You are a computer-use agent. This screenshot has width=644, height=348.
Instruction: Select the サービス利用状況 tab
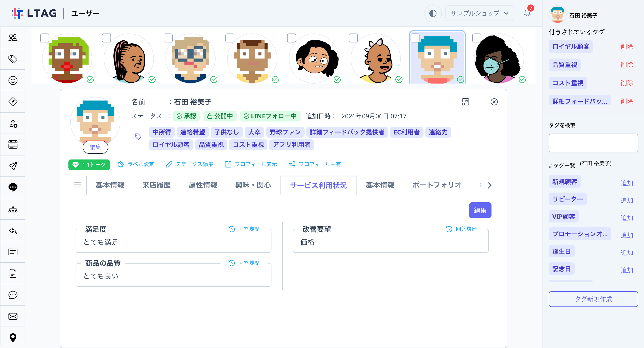click(x=318, y=185)
